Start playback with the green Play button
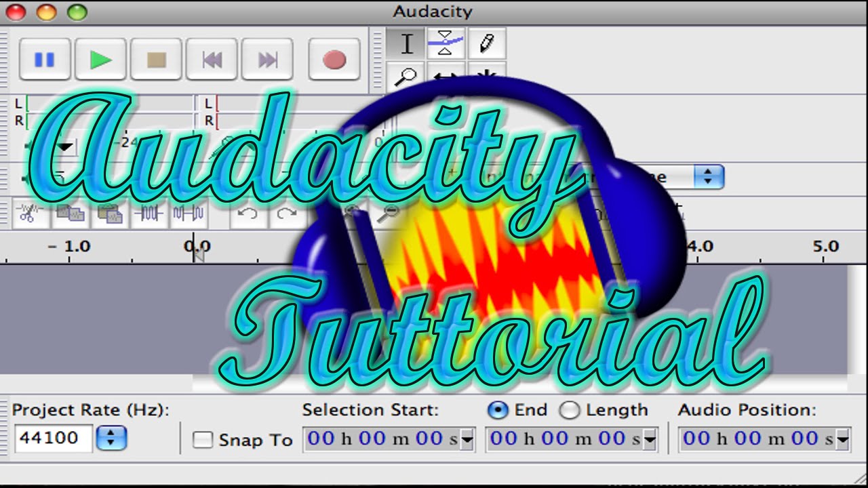 pos(100,60)
